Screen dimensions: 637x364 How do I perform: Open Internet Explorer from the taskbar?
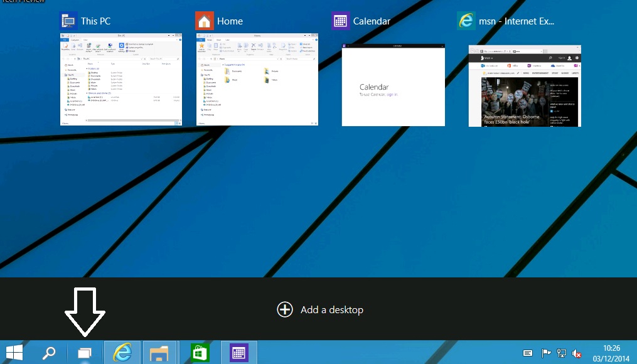[x=122, y=352]
